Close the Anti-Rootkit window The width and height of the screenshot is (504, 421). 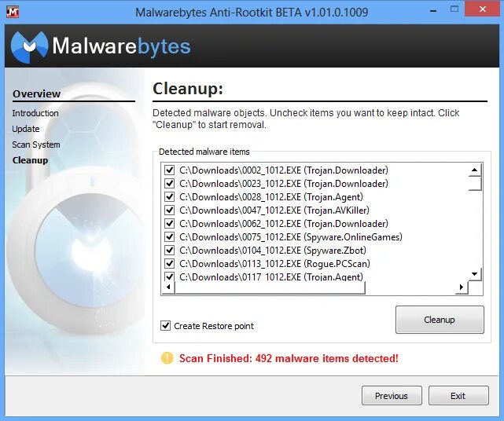(483, 9)
